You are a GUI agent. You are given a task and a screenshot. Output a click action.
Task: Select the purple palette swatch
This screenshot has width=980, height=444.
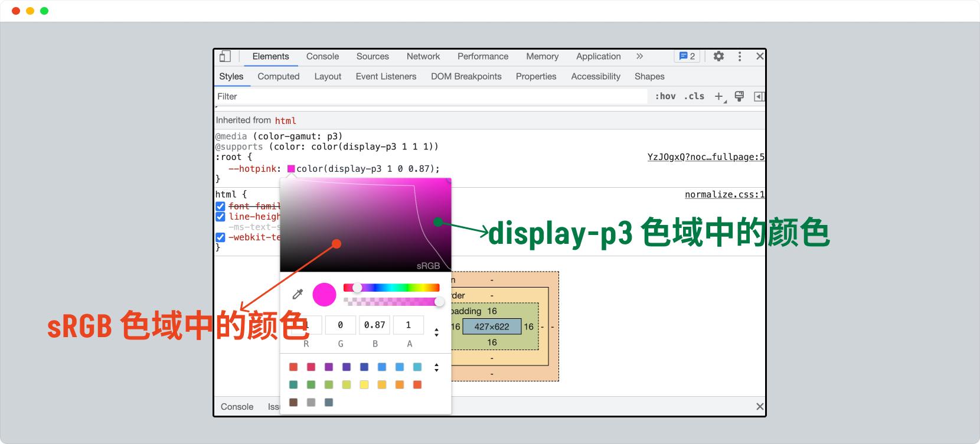(x=329, y=367)
